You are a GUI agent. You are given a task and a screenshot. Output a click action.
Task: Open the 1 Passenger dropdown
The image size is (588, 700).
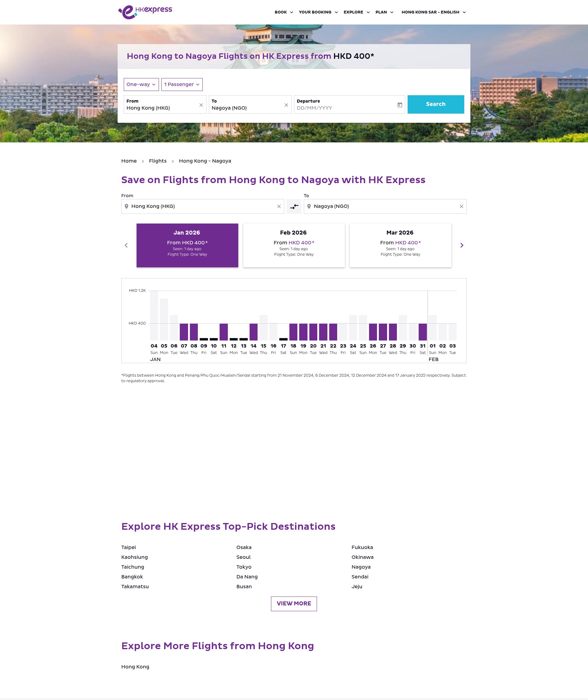(x=182, y=84)
